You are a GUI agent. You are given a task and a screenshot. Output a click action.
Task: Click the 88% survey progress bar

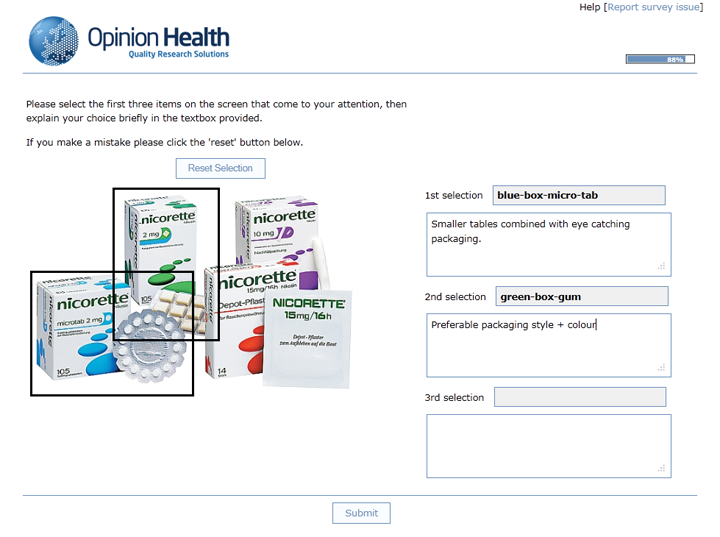660,59
